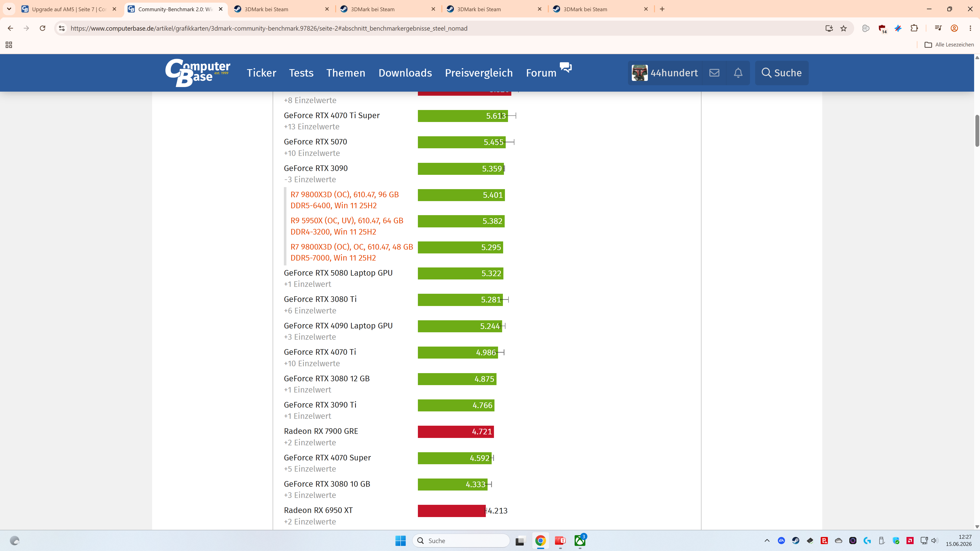
Task: Expand +6 Einzelwerte under RTX 3080 Ti
Action: pos(310,311)
